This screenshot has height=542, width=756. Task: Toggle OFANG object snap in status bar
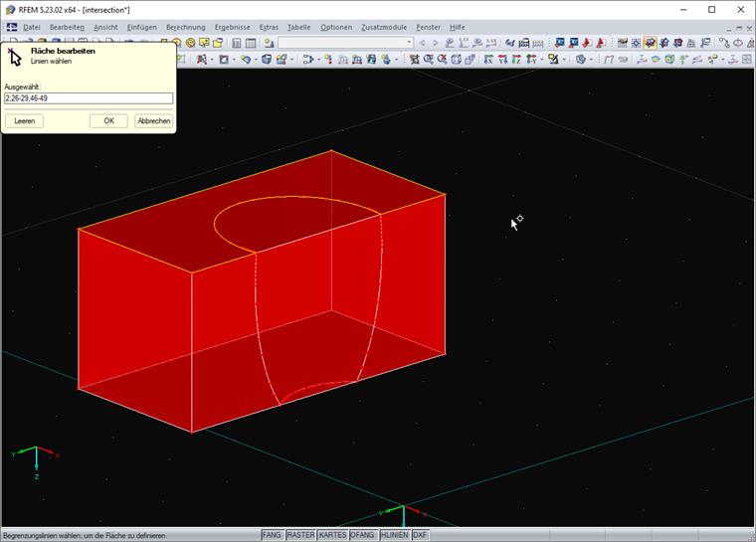362,535
